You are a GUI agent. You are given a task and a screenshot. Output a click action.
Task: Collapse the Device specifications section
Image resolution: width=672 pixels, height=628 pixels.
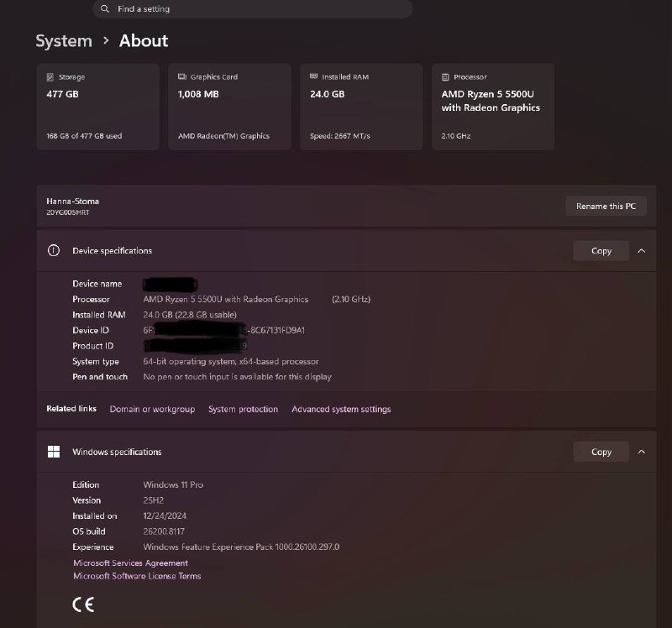click(641, 251)
